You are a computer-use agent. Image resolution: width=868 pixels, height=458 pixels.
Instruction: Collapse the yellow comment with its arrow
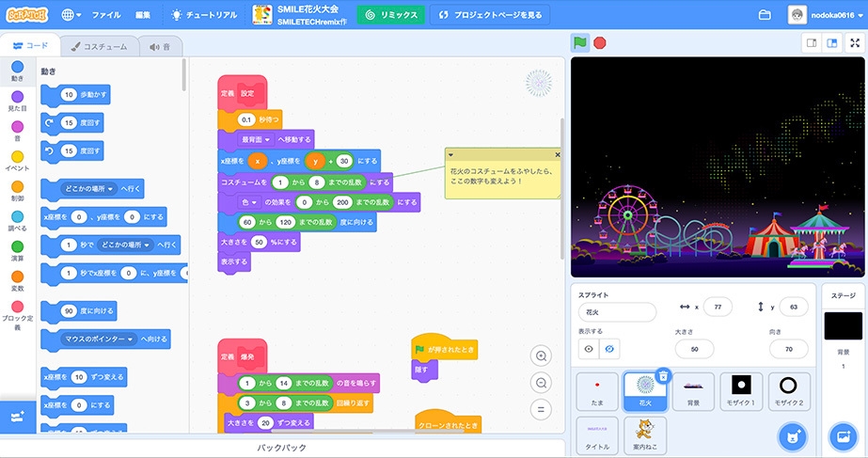tap(451, 154)
